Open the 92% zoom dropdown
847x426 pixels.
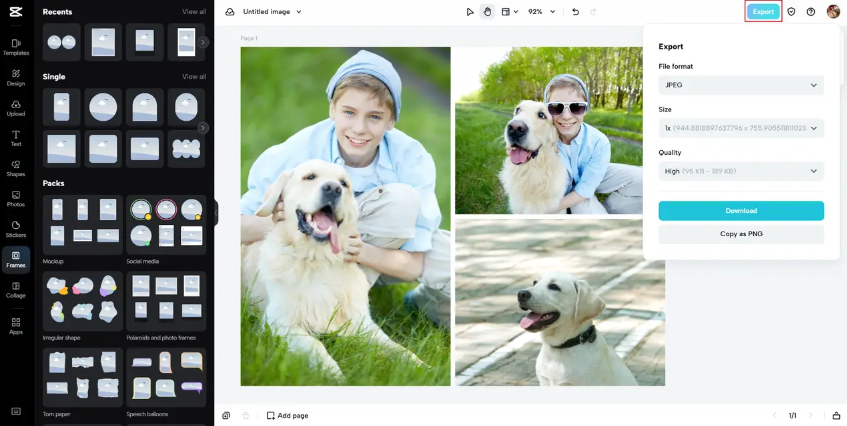pyautogui.click(x=541, y=12)
